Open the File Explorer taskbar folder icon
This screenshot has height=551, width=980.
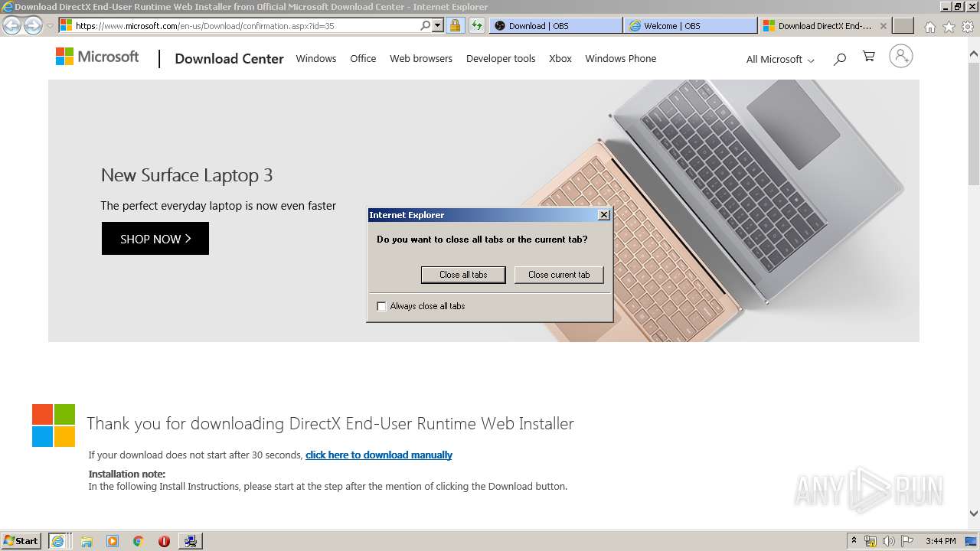pos(87,541)
